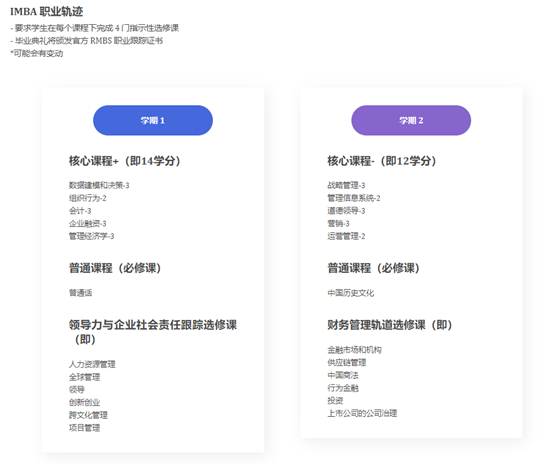Click 道德领导-3 course item
The image size is (554, 464).
click(346, 211)
